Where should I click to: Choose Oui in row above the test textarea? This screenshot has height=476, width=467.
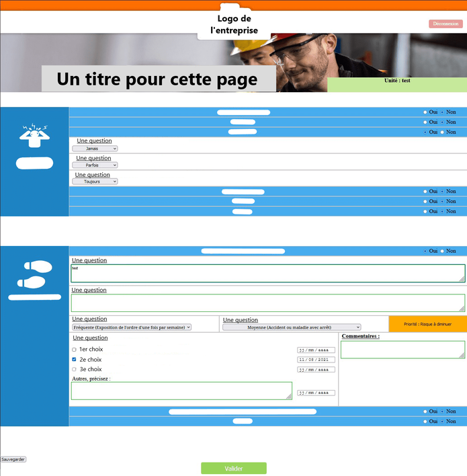point(425,251)
